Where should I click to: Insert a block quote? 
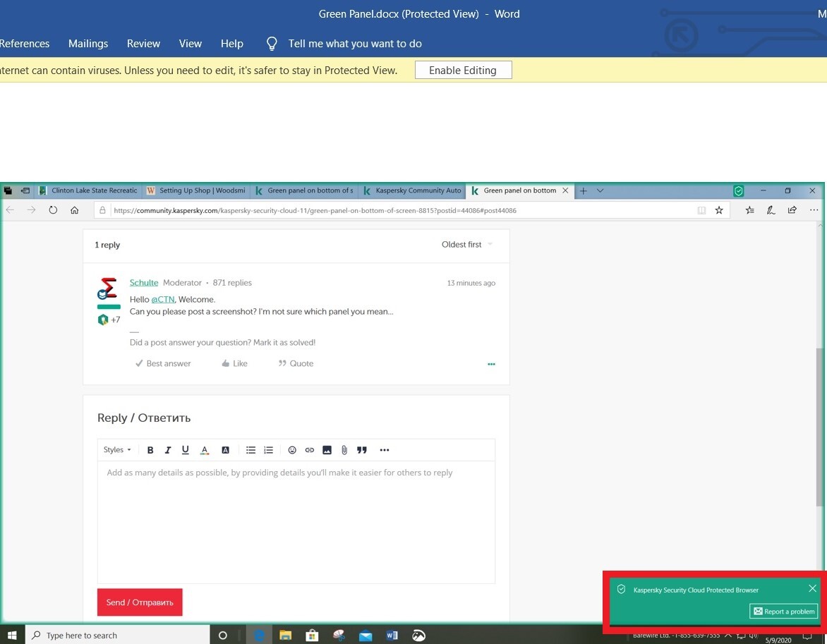tap(362, 450)
